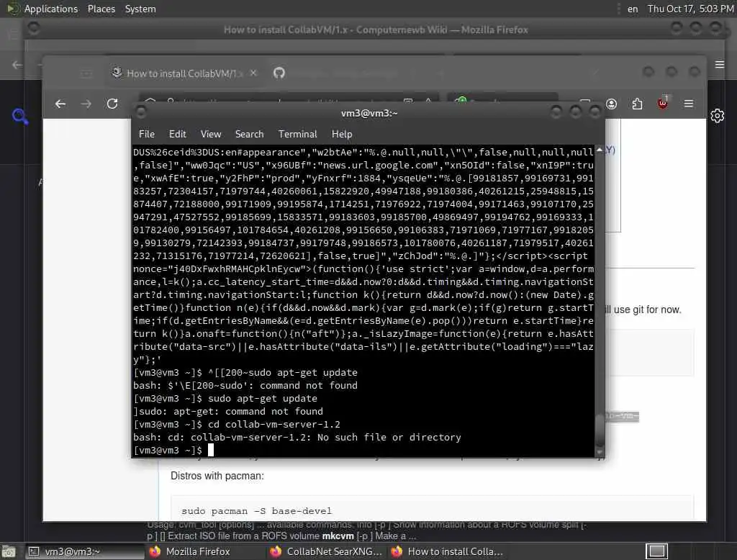
Task: Close the rear Computernewb Wiki Firefox window
Action: [x=715, y=29]
